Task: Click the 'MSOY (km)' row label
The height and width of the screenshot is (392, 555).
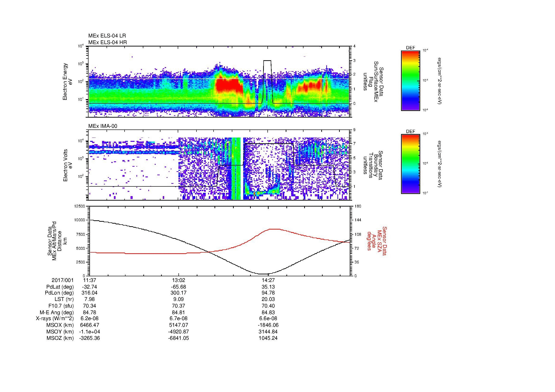Action: click(60, 332)
